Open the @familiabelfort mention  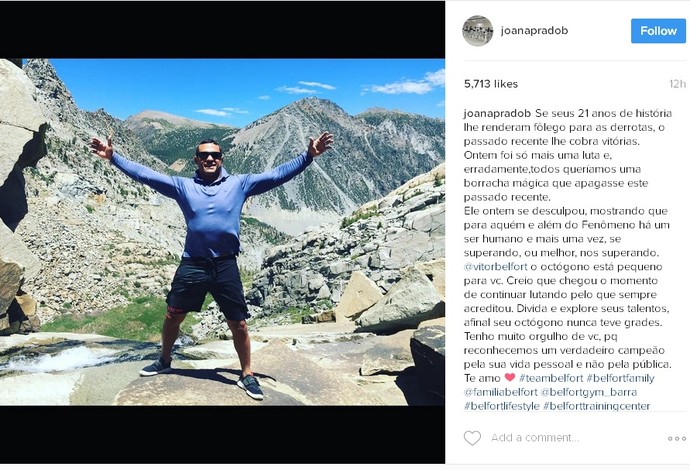pyautogui.click(x=500, y=392)
